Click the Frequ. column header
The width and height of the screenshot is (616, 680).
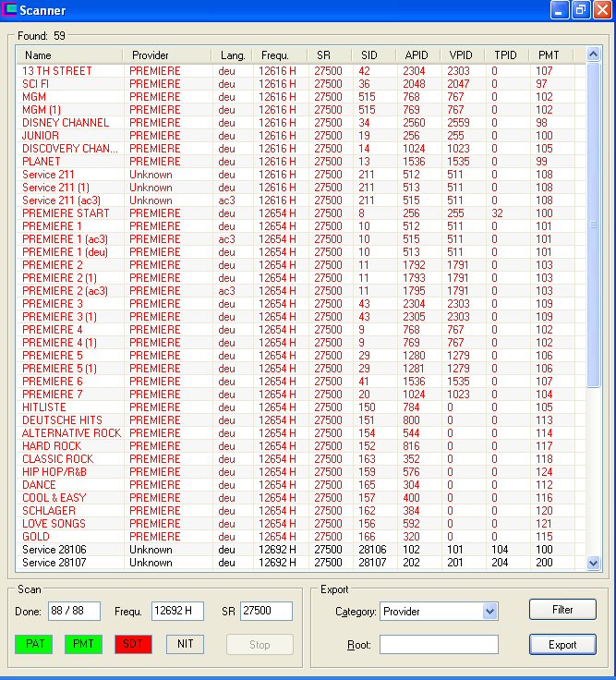point(280,55)
